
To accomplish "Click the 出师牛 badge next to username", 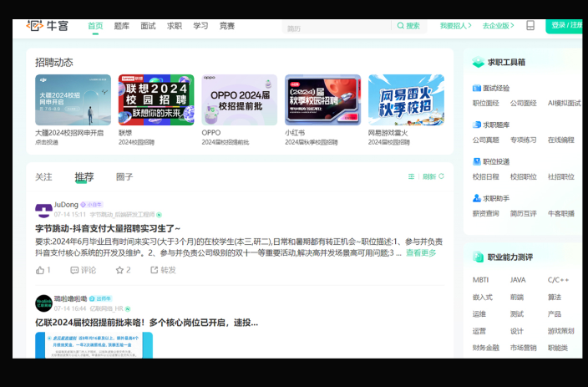I will point(100,298).
